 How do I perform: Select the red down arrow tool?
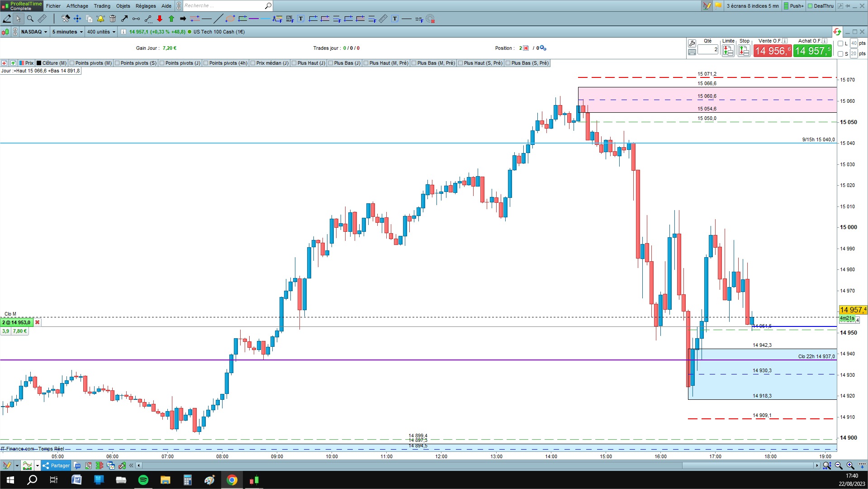(x=160, y=19)
